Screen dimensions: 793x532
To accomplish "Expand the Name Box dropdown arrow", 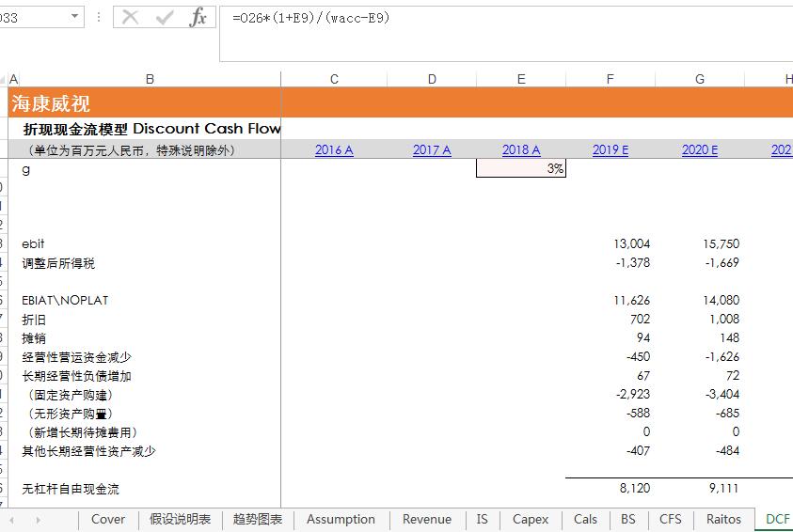I will 75,17.
